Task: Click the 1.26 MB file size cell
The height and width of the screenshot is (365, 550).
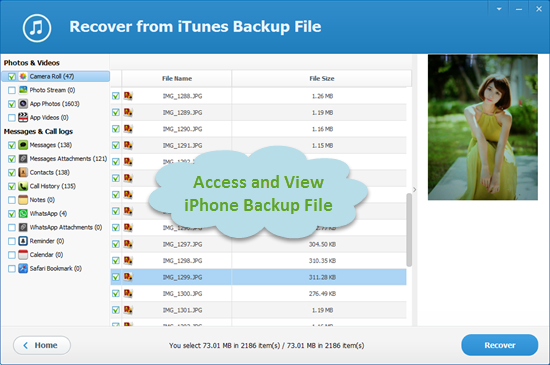Action: 322,96
